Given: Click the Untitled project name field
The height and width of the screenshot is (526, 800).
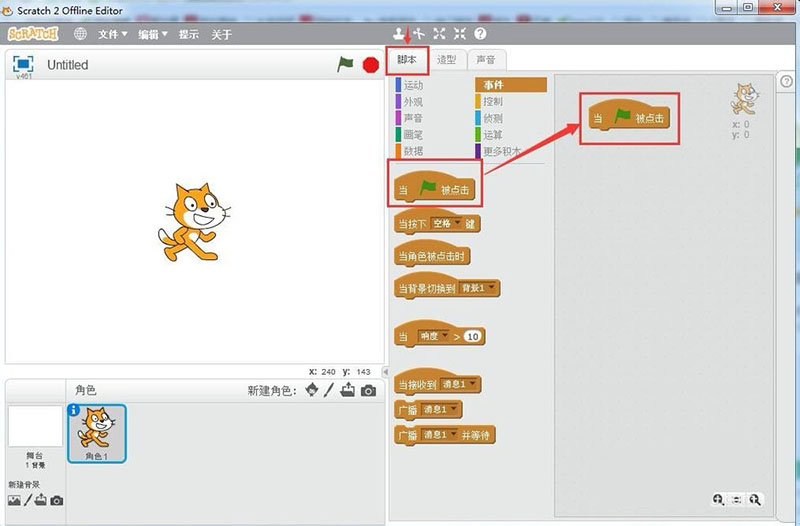Looking at the screenshot, I should pyautogui.click(x=68, y=65).
